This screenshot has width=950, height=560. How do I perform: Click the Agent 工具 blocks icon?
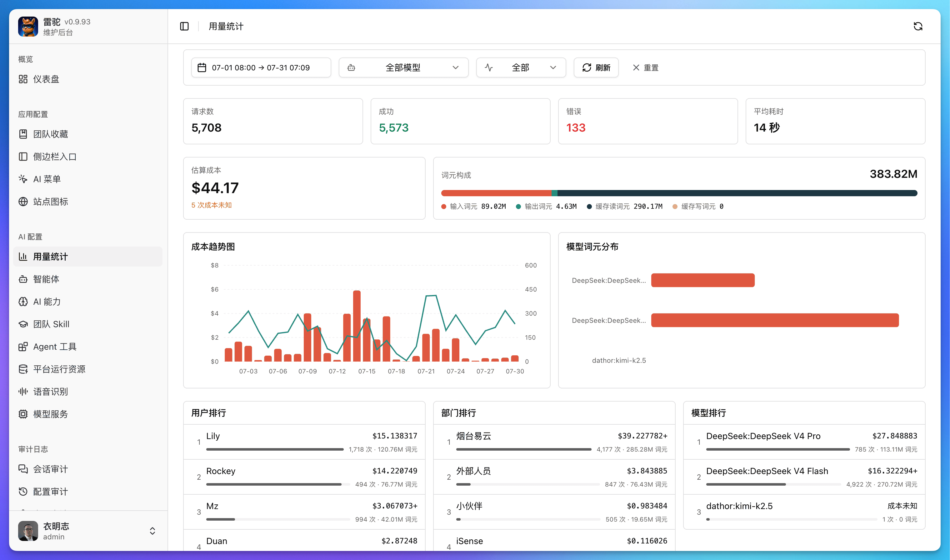click(x=23, y=347)
